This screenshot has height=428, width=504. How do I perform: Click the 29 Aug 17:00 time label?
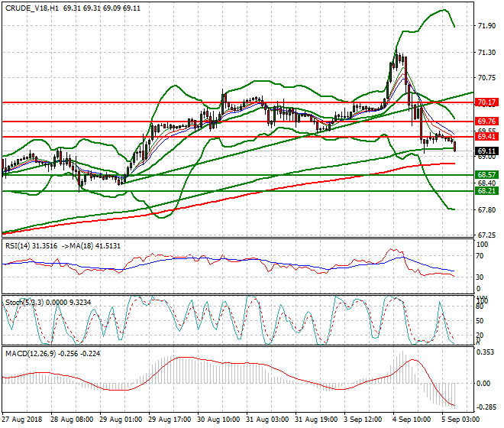coord(169,420)
